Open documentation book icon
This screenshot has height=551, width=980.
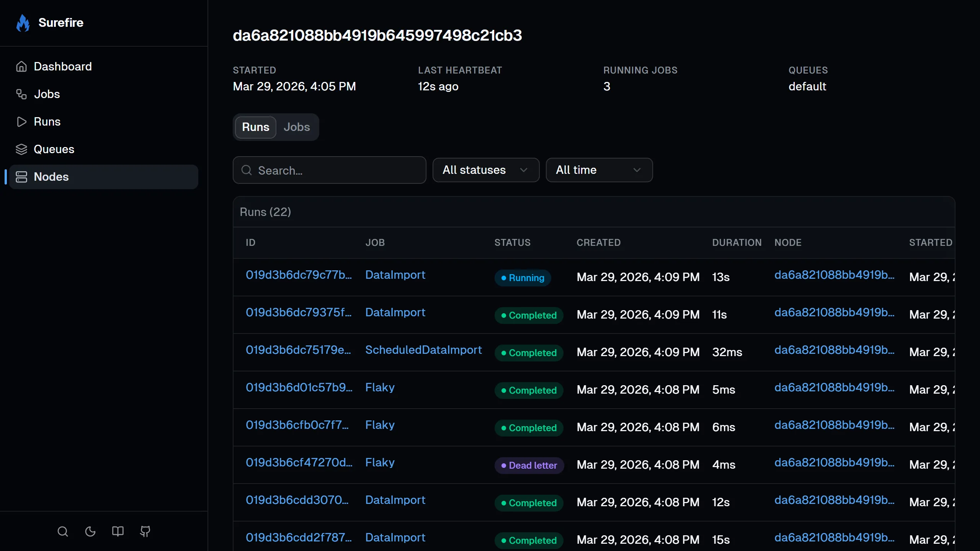tap(118, 531)
